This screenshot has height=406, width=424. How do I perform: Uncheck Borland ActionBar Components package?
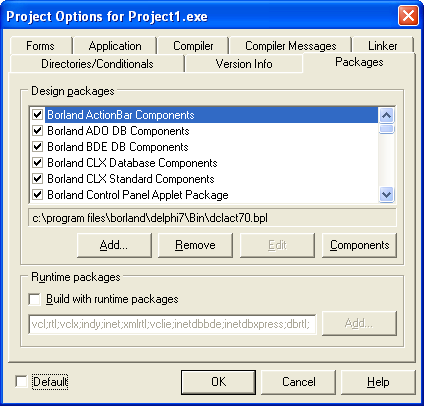click(x=37, y=115)
